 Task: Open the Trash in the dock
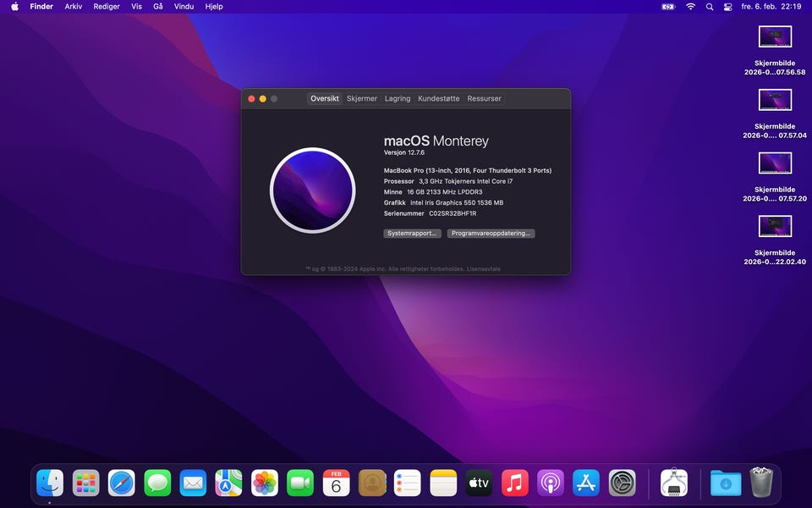[x=761, y=483]
